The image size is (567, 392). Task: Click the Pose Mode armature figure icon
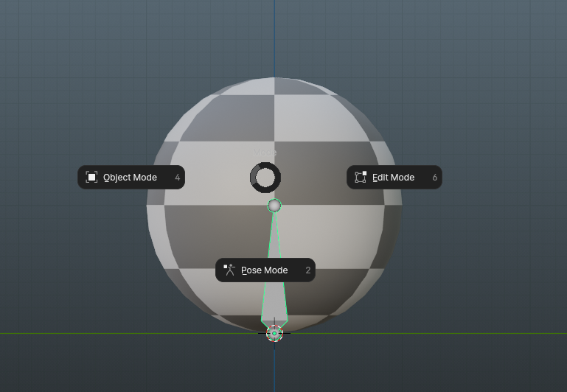coord(229,270)
